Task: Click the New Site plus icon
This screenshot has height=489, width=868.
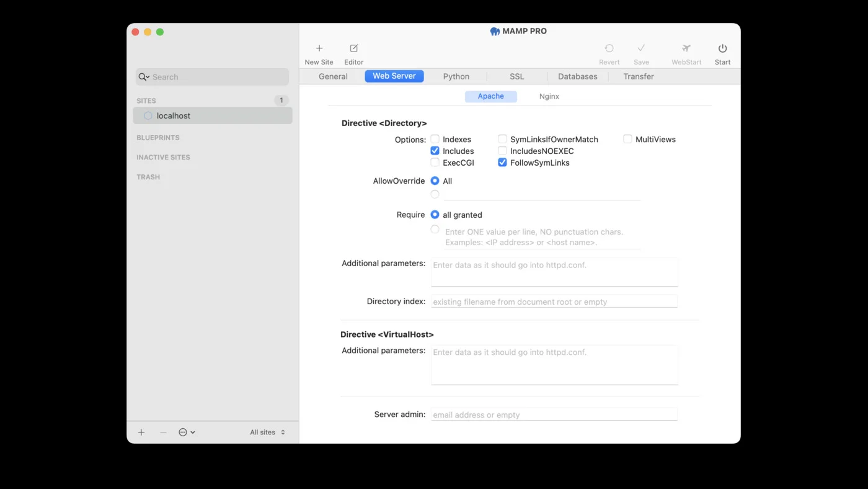Action: pyautogui.click(x=319, y=48)
